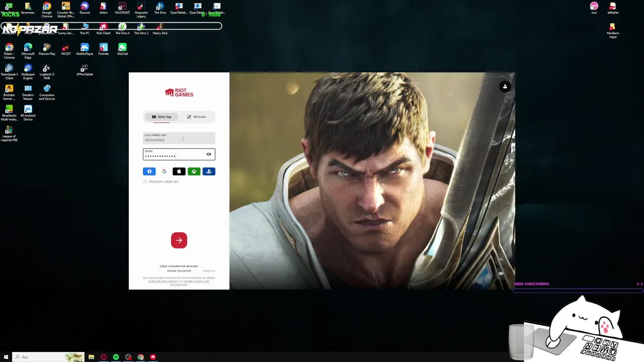Screen dimensions: 644x362
Task: Select TeamSpeak 3 Client desktop icon
Action: tap(9, 72)
